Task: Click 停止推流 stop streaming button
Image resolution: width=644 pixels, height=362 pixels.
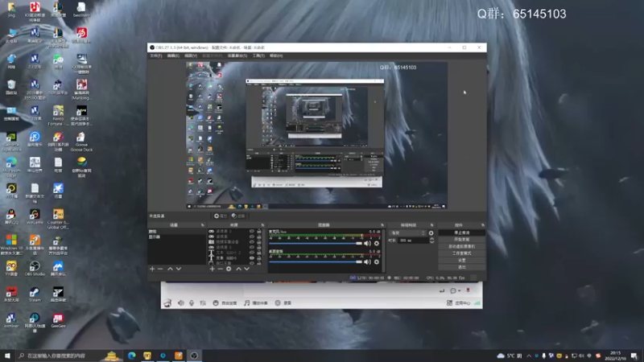Action: (461, 232)
